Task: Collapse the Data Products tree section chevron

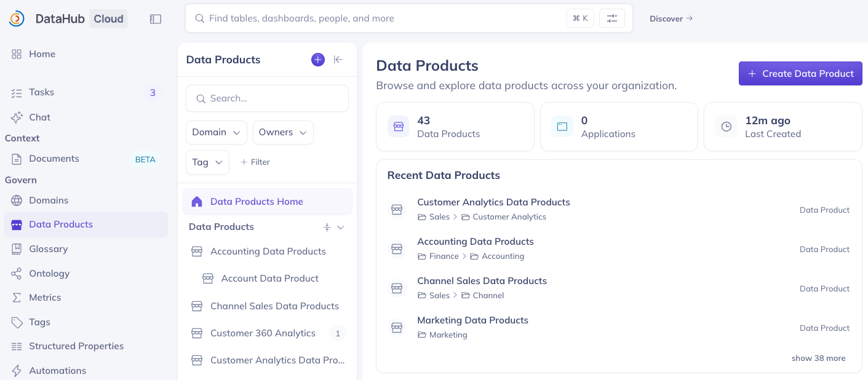Action: 341,228
